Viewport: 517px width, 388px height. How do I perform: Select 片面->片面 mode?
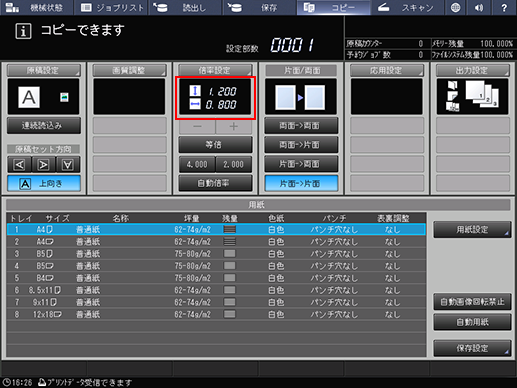click(301, 183)
